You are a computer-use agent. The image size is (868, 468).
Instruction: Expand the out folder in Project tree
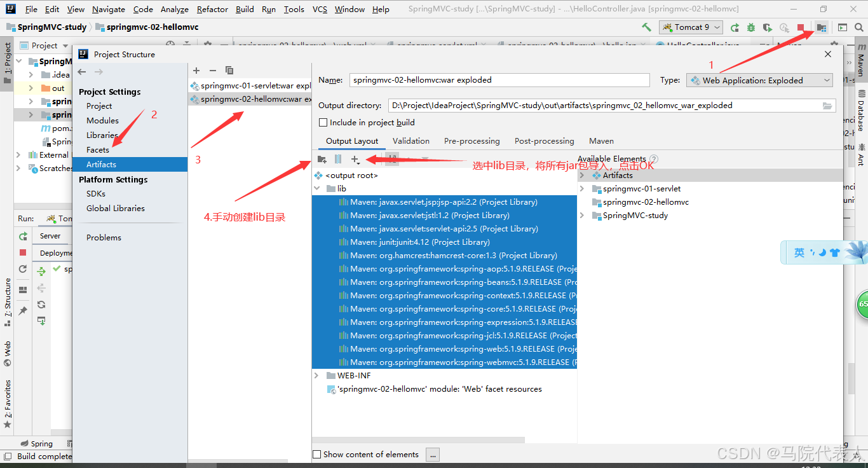[31, 88]
